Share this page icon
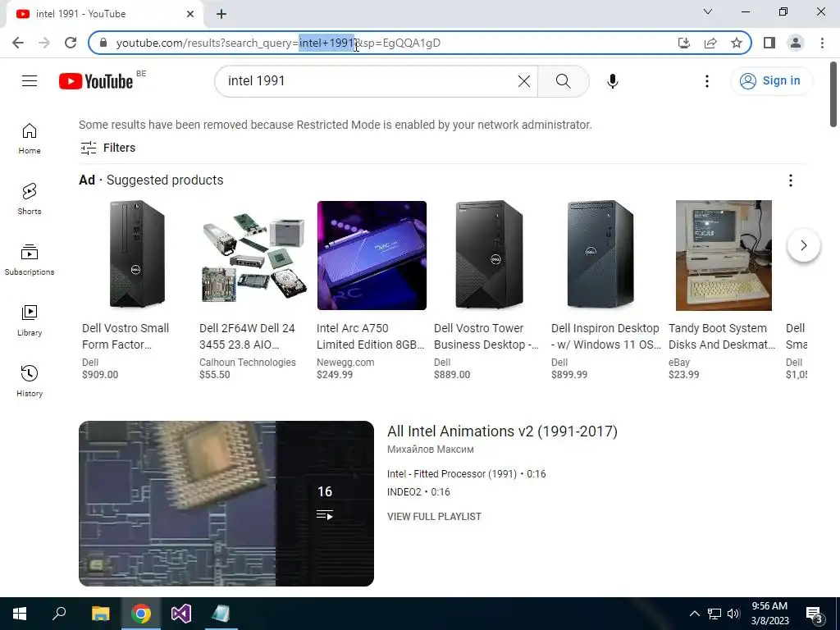Screen dimensions: 840x630 click(710, 43)
